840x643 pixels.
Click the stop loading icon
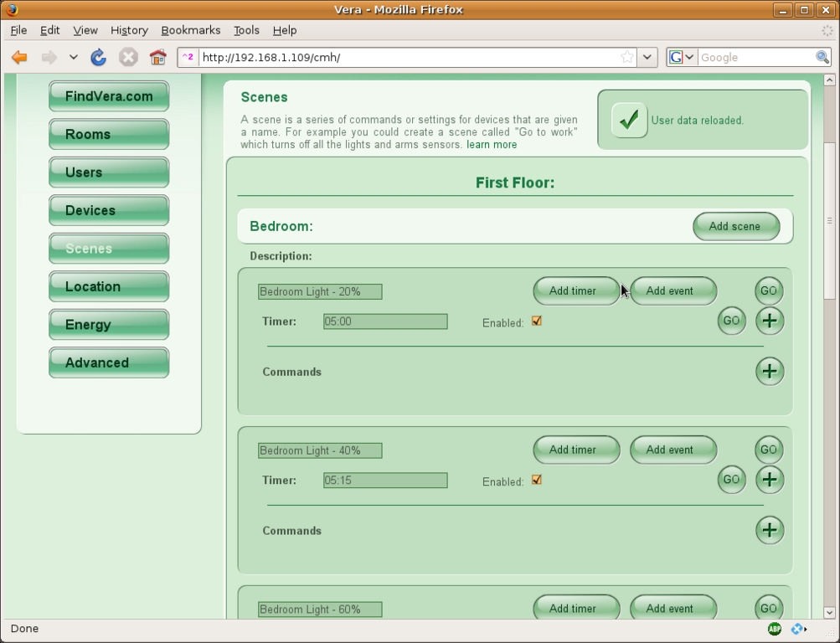128,58
